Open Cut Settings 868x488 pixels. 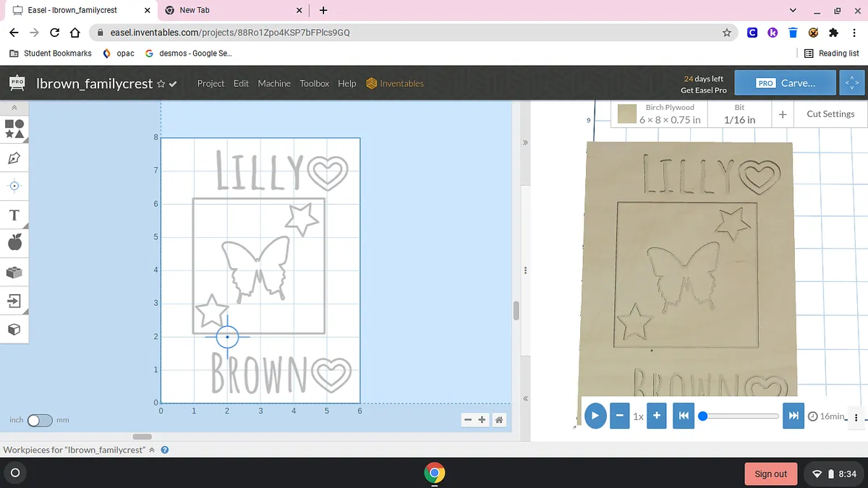(830, 114)
